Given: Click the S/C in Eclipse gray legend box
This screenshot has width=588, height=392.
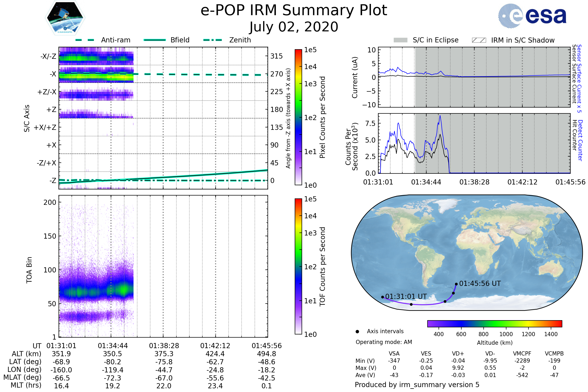Looking at the screenshot, I should pos(401,40).
